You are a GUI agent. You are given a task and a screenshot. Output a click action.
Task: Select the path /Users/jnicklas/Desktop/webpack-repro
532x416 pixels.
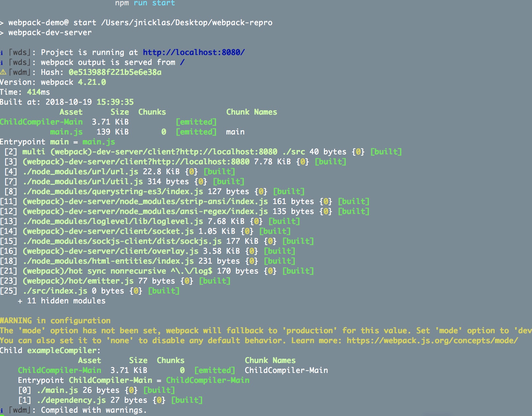tap(187, 23)
